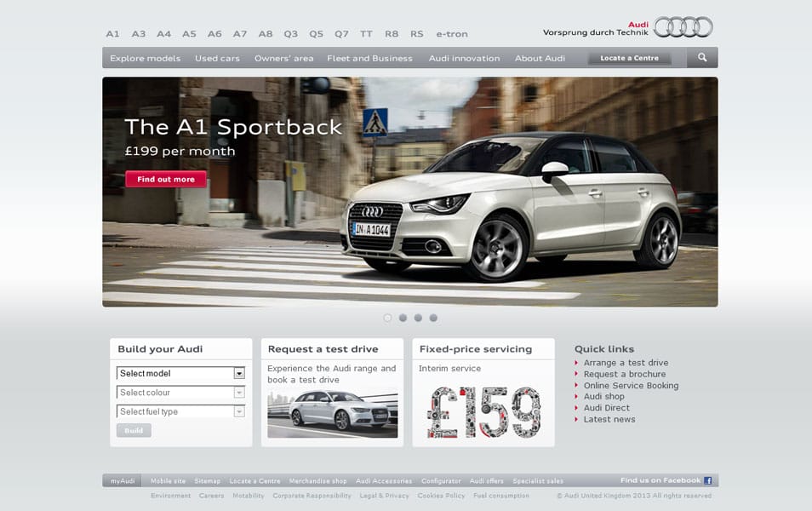Select the second carousel dot
This screenshot has height=511, width=812.
(x=403, y=318)
